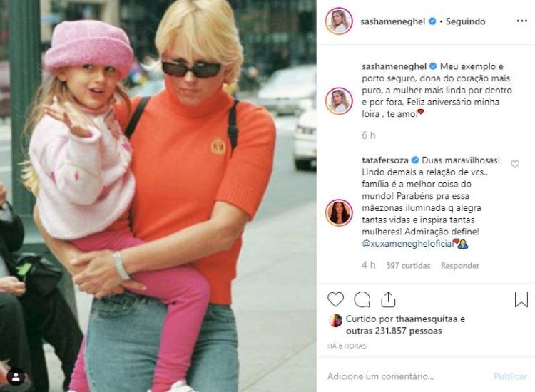The image size is (535, 392).
Task: Open the comment bubble icon
Action: click(x=362, y=300)
